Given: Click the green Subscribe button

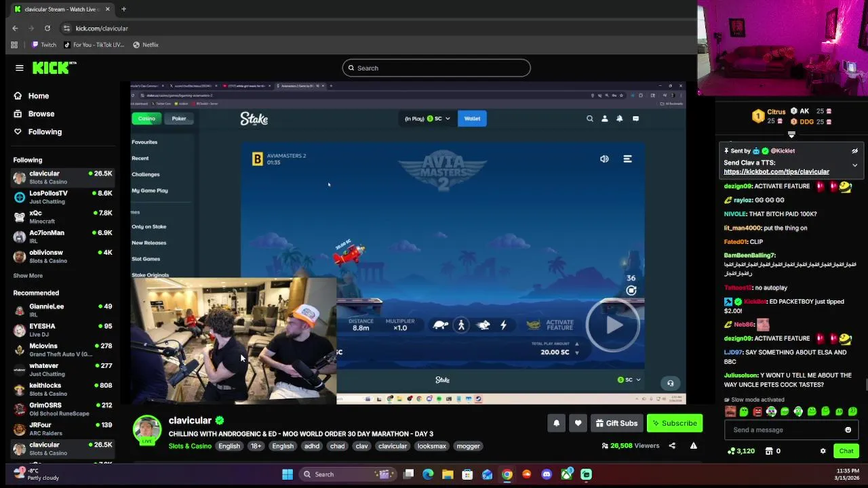Looking at the screenshot, I should [675, 423].
